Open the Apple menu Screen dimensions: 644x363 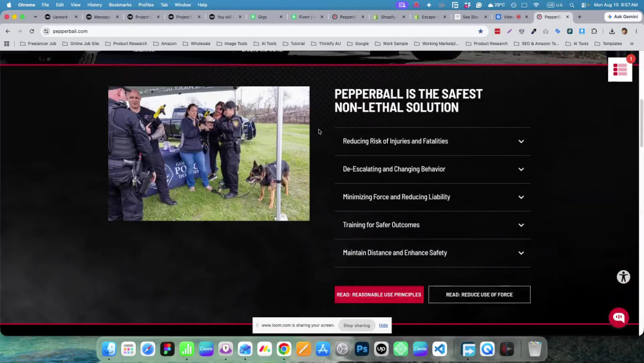(x=9, y=5)
